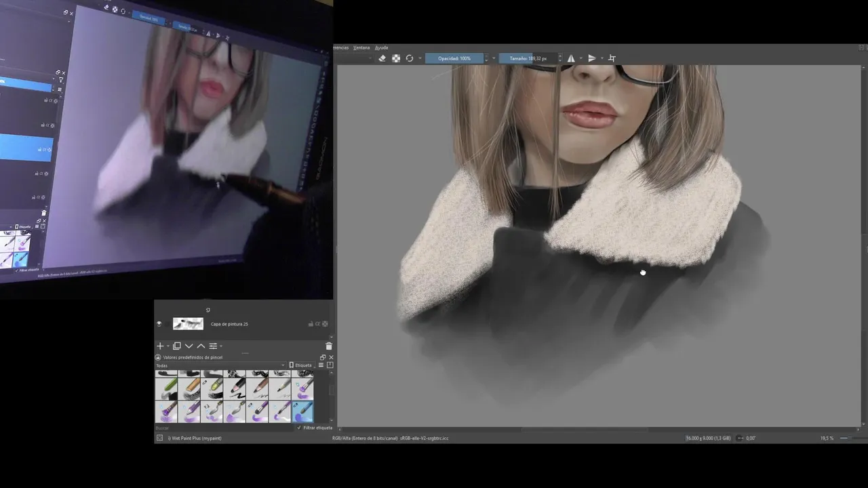Viewport: 868px width, 488px height.
Task: Click the 16.000 x 9.000 (1,3 GiB) size label
Action: point(708,439)
